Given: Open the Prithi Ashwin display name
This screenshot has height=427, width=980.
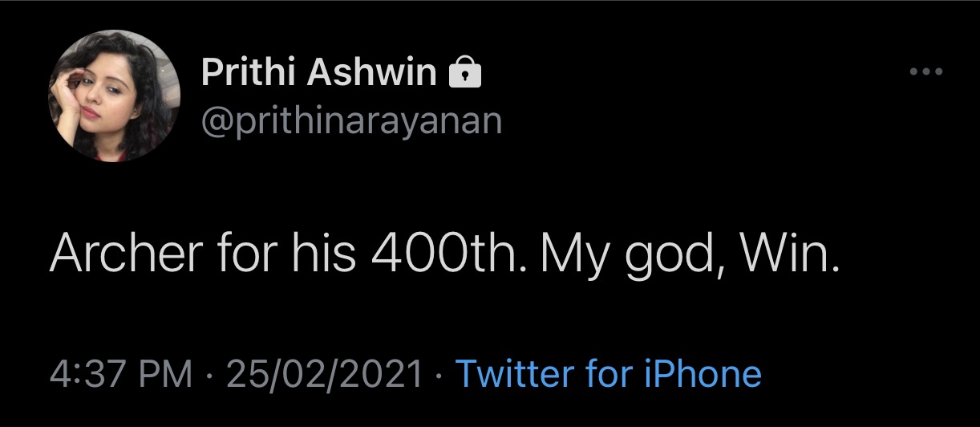Looking at the screenshot, I should point(318,74).
